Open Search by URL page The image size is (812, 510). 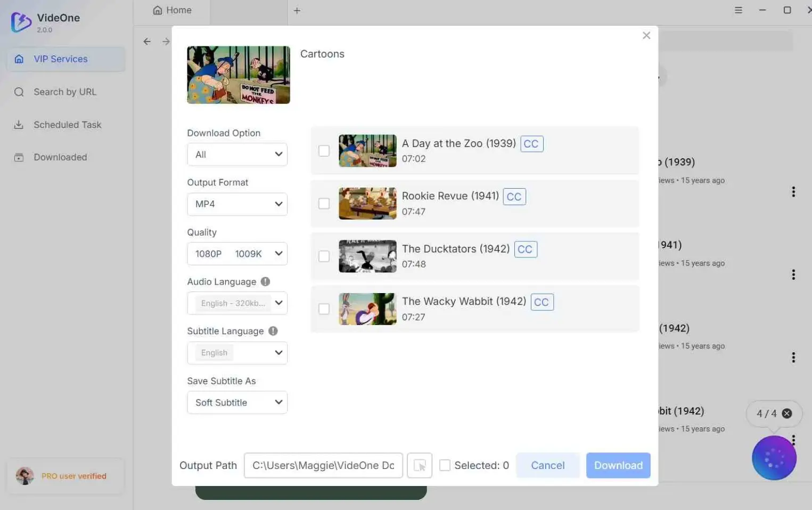pos(66,92)
